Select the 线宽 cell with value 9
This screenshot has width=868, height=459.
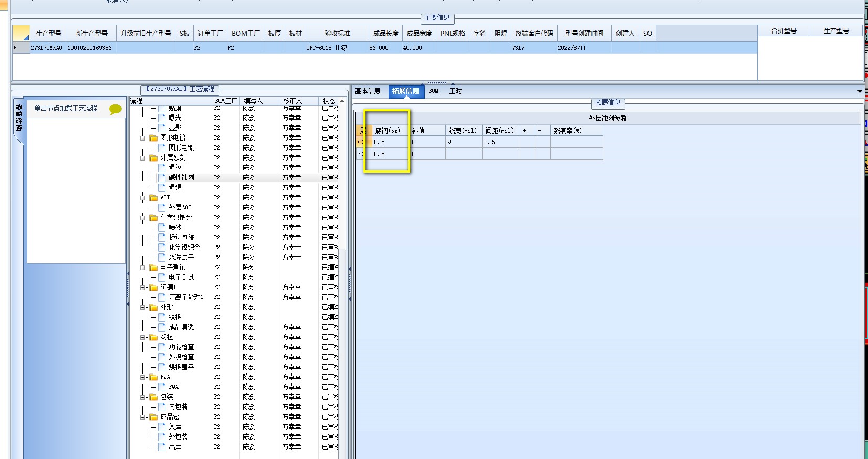click(464, 142)
